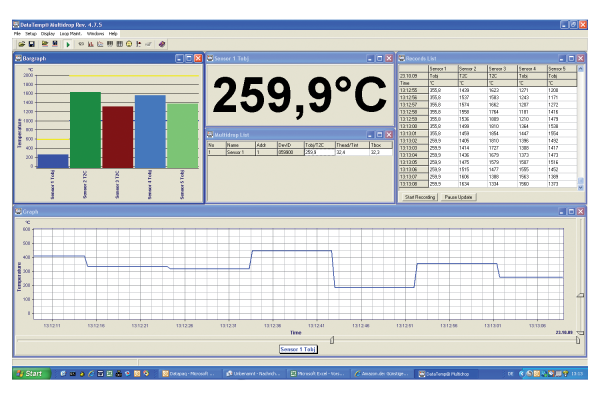The height and width of the screenshot is (400, 600).
Task: Open the File menu
Action: (x=17, y=34)
